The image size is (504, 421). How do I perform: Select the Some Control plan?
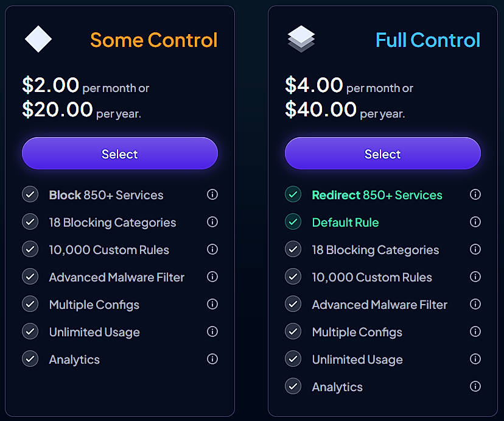pos(119,154)
